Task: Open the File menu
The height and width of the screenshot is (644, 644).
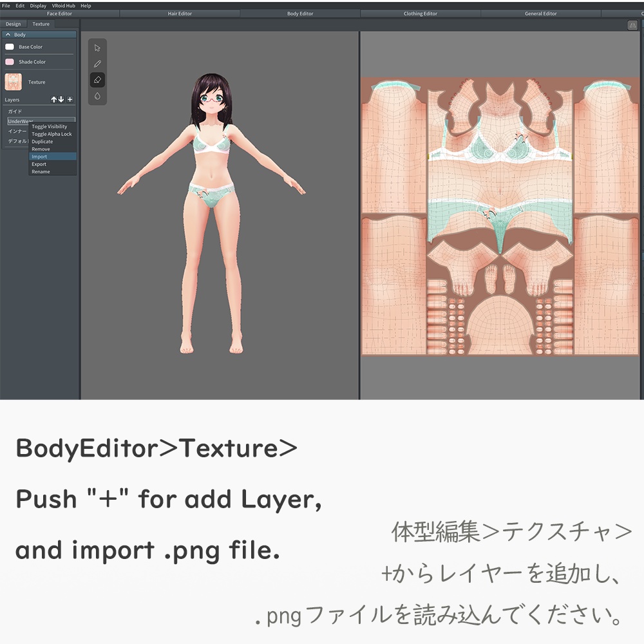Action: tap(5, 5)
